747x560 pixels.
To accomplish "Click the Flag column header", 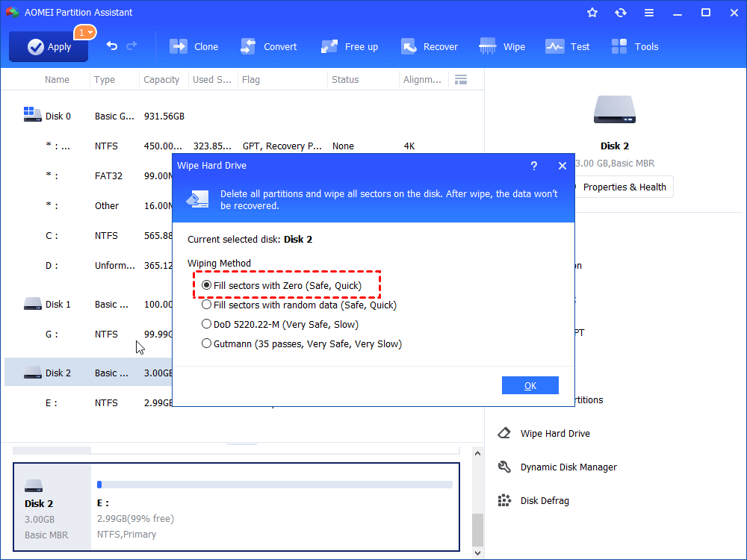I will click(x=251, y=80).
